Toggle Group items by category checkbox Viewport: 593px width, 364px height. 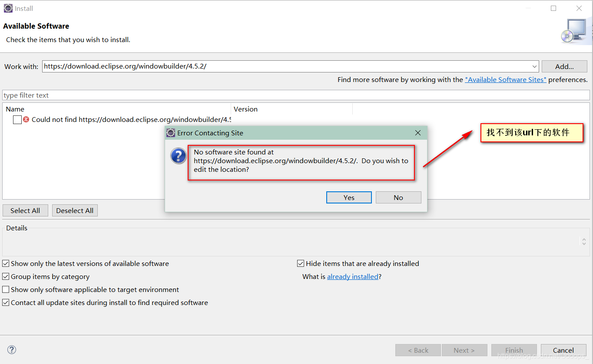[x=6, y=276]
